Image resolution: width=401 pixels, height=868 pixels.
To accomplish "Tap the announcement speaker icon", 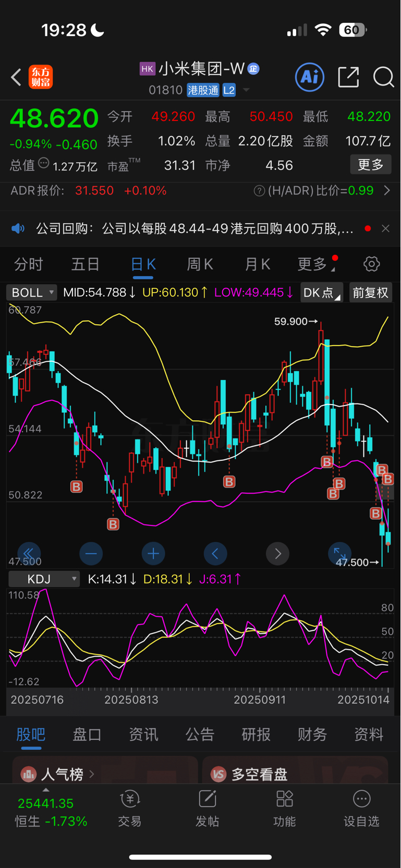I will tap(18, 228).
